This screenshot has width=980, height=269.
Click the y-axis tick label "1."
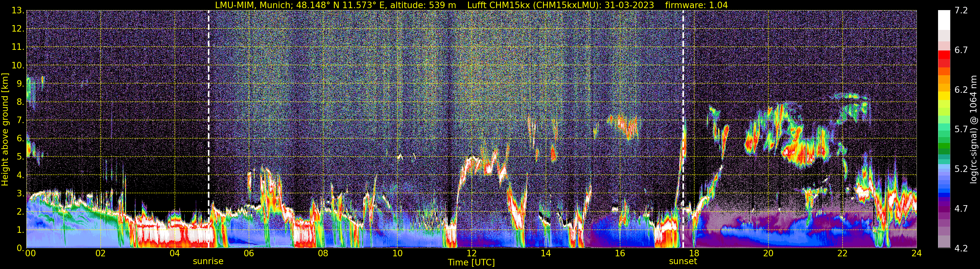tap(20, 230)
